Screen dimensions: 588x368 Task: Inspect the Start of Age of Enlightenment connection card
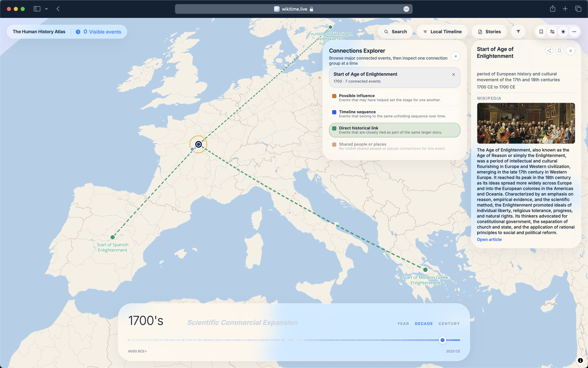pos(389,77)
